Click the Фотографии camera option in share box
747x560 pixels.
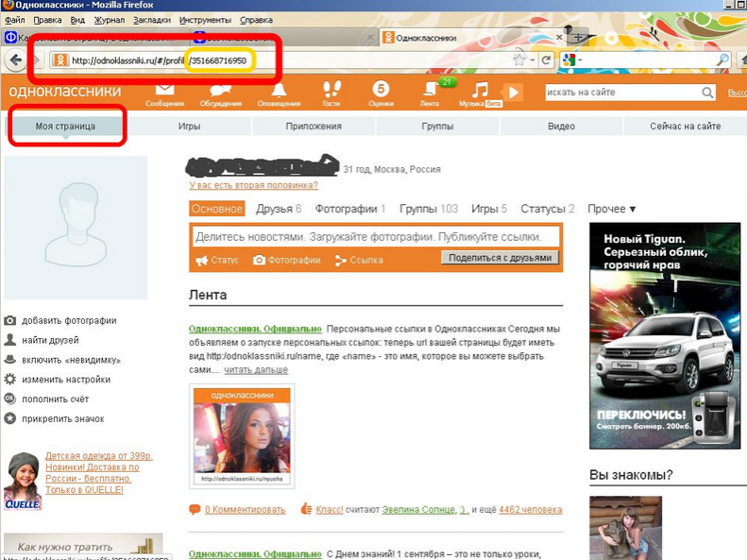point(287,260)
